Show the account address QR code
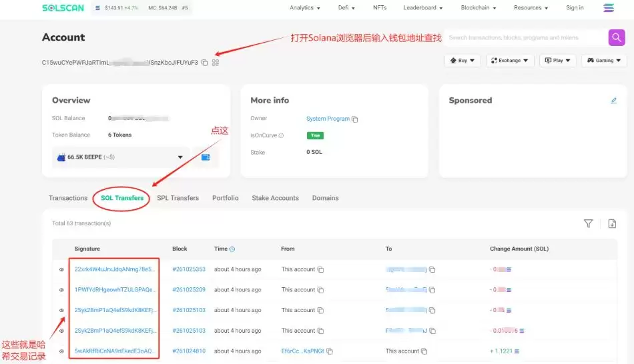 click(216, 63)
